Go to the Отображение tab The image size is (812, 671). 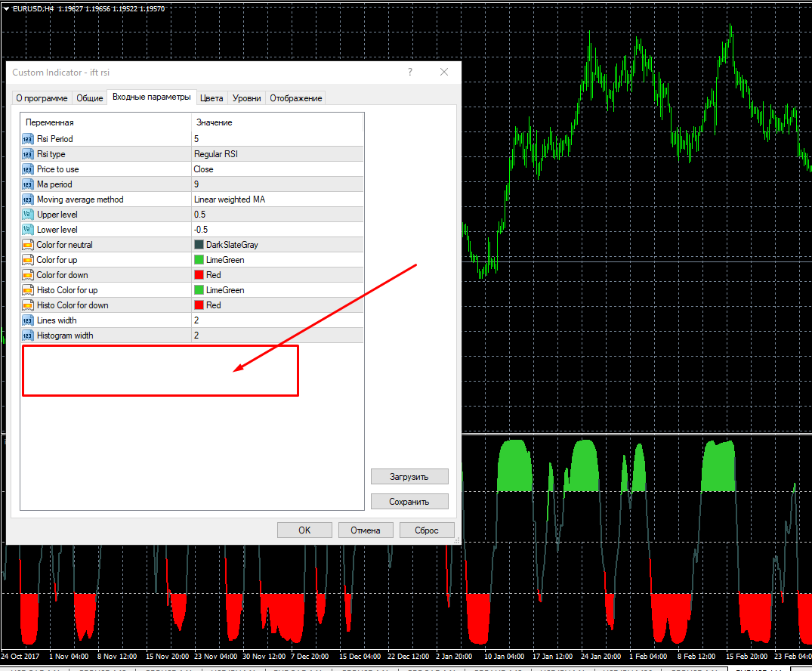click(x=295, y=98)
